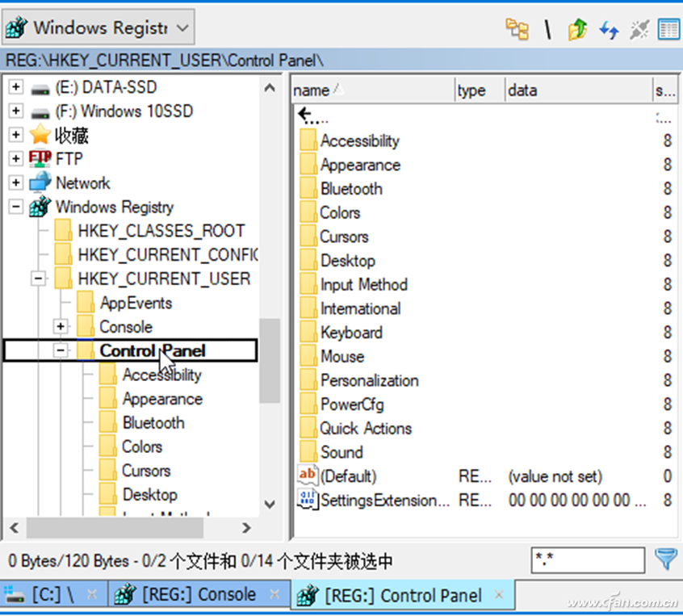Select the Cursors tree item
683x616 pixels.
[146, 471]
